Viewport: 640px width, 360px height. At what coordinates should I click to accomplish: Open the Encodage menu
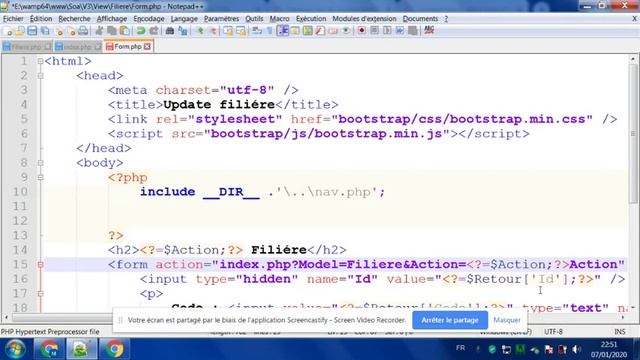[149, 19]
